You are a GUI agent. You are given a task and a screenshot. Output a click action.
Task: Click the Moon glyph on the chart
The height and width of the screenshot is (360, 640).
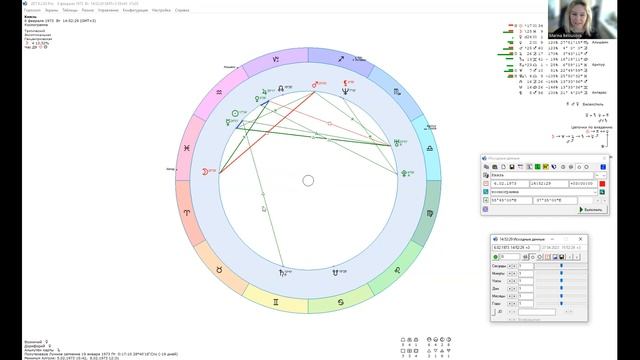(205, 172)
